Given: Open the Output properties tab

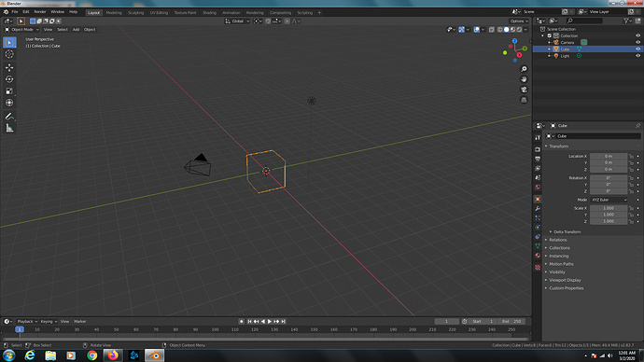Looking at the screenshot, I should pyautogui.click(x=538, y=159).
